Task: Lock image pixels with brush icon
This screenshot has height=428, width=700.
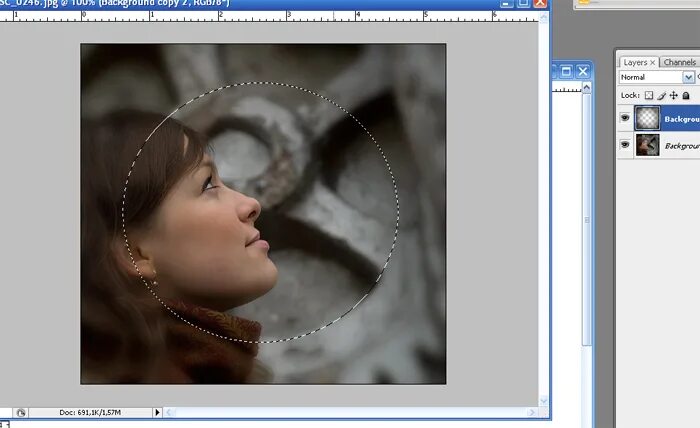Action: pos(661,96)
